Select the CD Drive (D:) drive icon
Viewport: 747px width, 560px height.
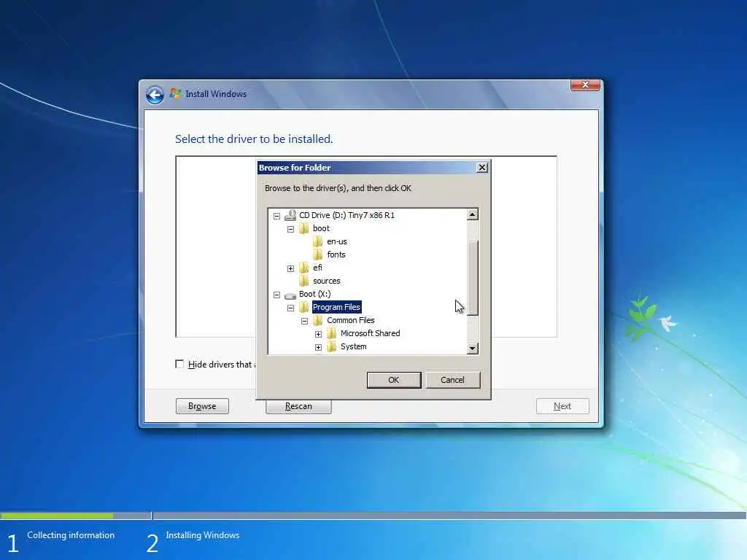tap(290, 216)
